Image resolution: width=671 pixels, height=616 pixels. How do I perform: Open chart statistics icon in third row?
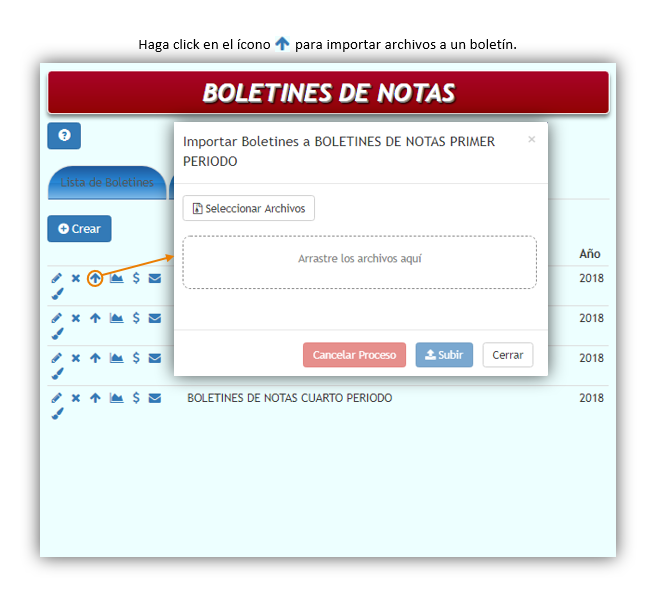coord(116,358)
